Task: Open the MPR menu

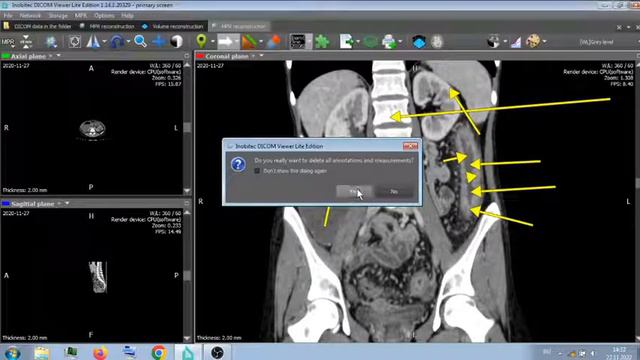Action: point(80,16)
